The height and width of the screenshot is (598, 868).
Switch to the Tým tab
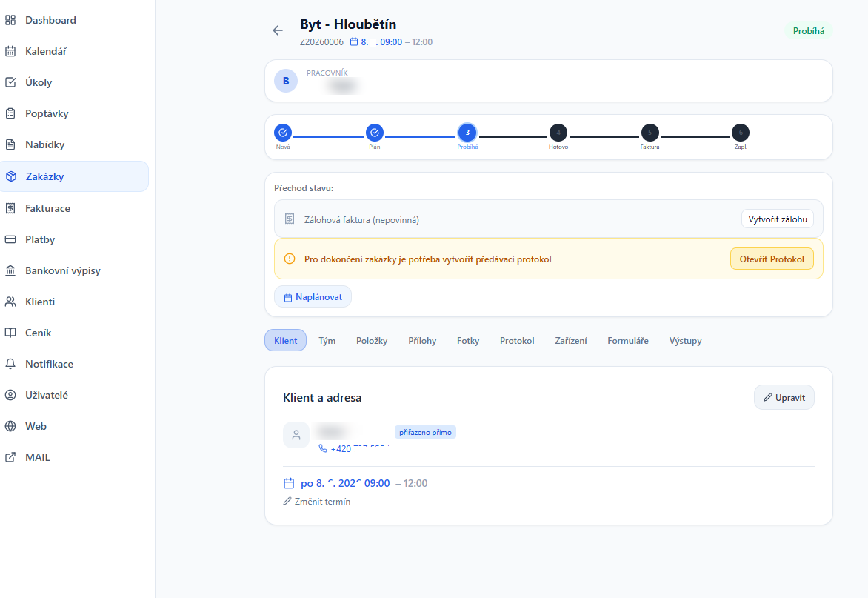[327, 341]
